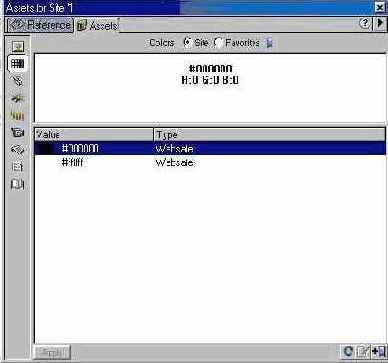Screen dimensions: 388x363
Task: Select the Favorites radio button
Action: tap(218, 43)
